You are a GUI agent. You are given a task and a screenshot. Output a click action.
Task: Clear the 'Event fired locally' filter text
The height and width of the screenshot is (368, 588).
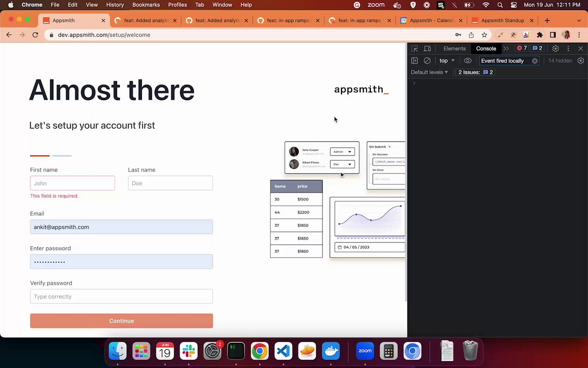[535, 61]
